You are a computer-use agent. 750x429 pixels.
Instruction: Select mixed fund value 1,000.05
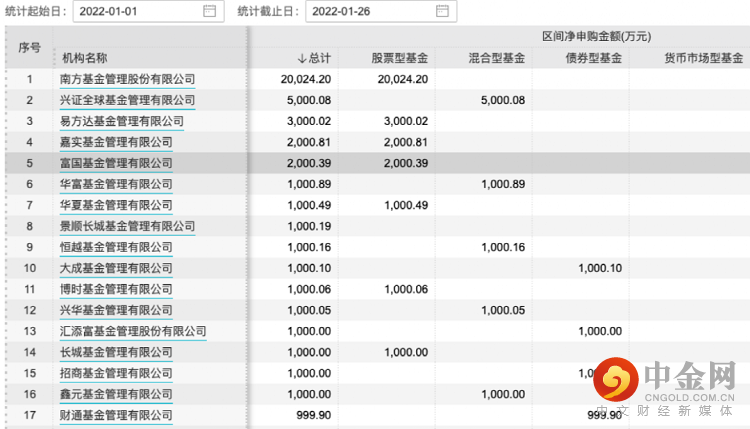pyautogui.click(x=503, y=311)
